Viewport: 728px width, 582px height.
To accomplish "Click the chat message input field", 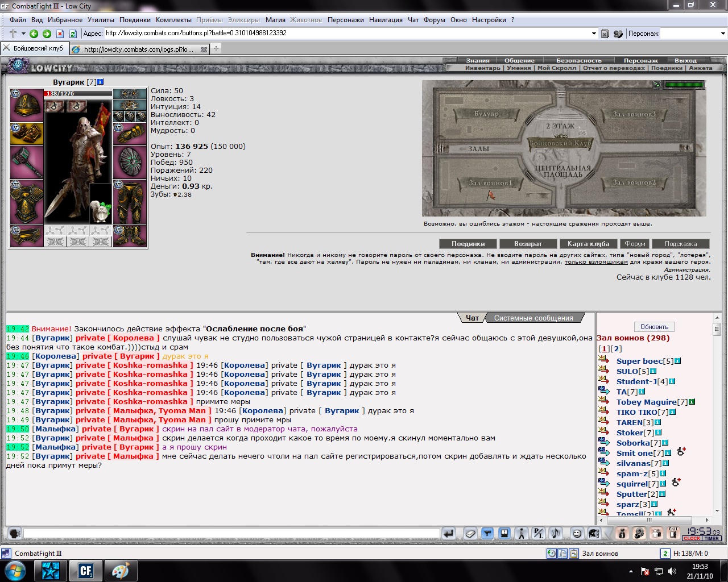I will [x=231, y=534].
